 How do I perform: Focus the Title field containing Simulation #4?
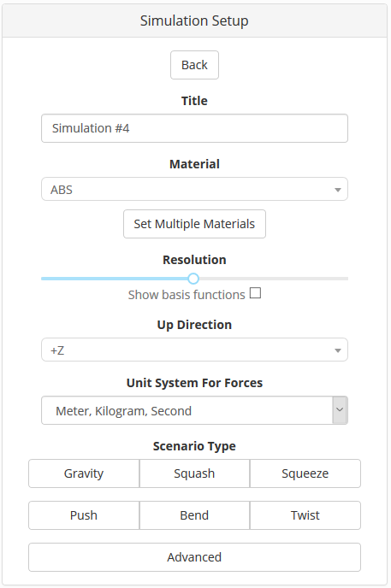194,128
